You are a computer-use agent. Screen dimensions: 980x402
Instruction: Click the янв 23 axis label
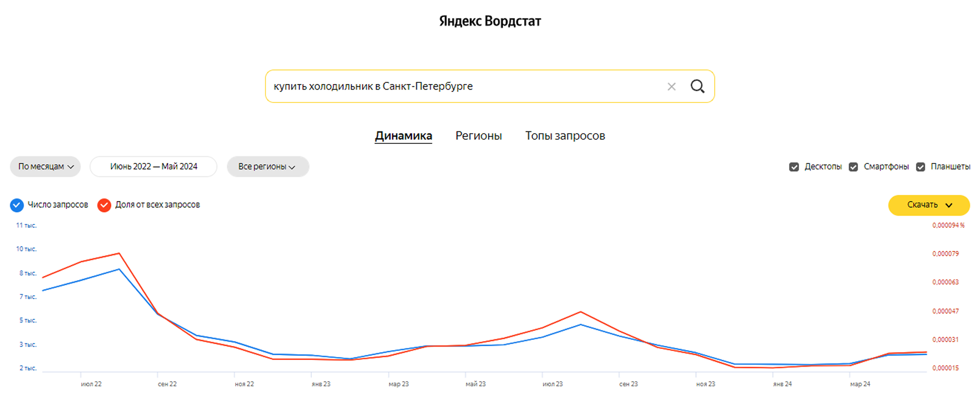pos(321,384)
